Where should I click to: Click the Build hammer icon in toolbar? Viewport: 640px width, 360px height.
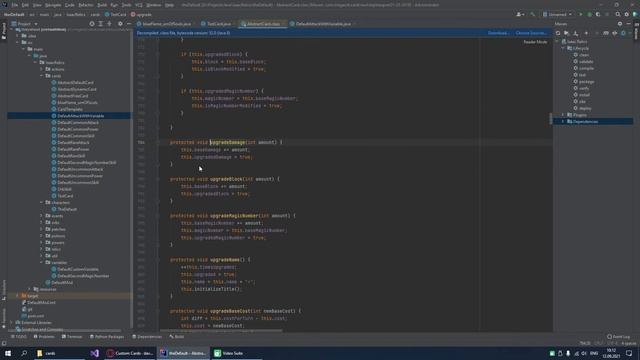pyautogui.click(x=533, y=14)
